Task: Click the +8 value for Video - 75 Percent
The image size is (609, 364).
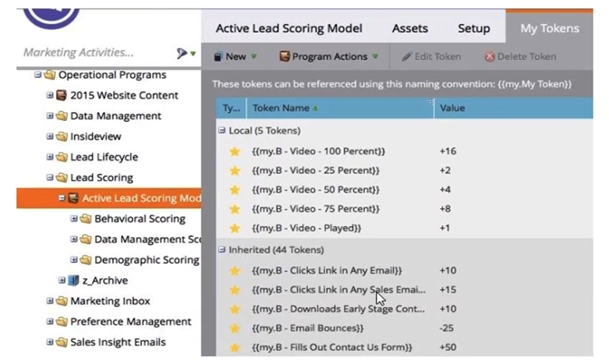Action: (445, 209)
